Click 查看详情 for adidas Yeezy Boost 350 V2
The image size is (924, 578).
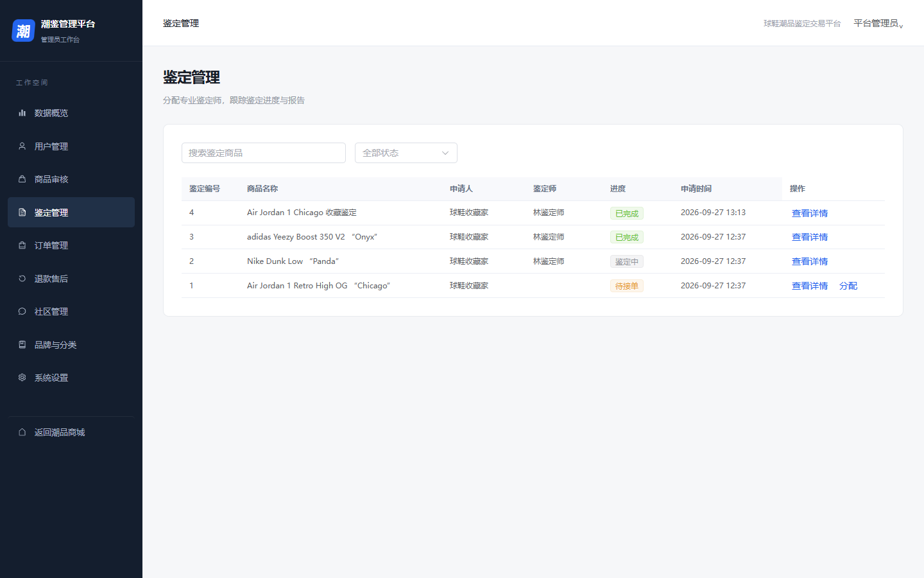809,237
